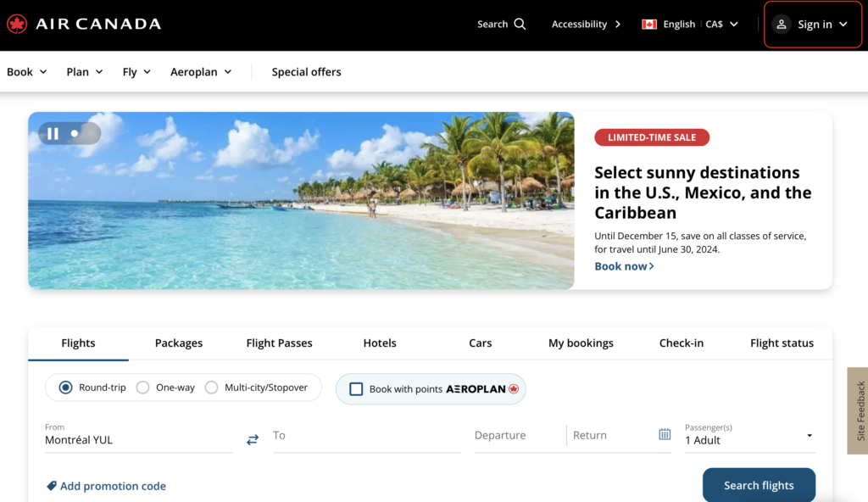The image size is (868, 502).
Task: Open the Book dropdown menu
Action: coord(25,72)
